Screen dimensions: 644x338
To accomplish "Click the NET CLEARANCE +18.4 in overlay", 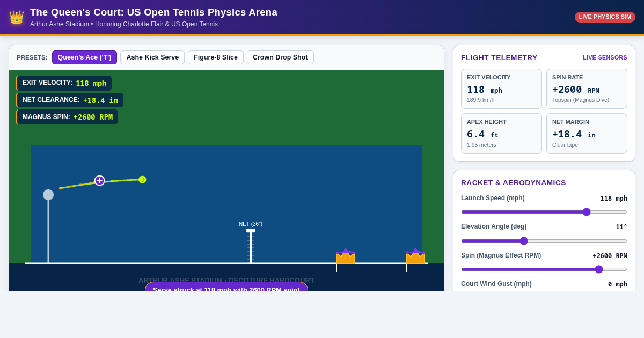I will (x=70, y=100).
